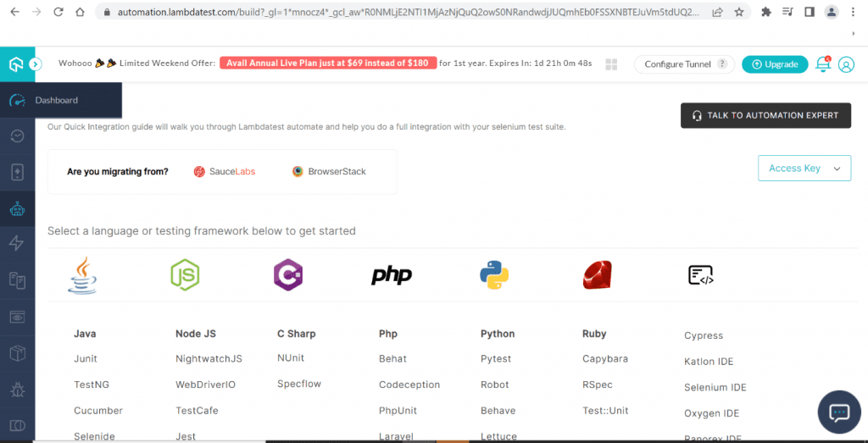Expand the sidebar with the arrow toggle
The width and height of the screenshot is (868, 443).
[36, 64]
